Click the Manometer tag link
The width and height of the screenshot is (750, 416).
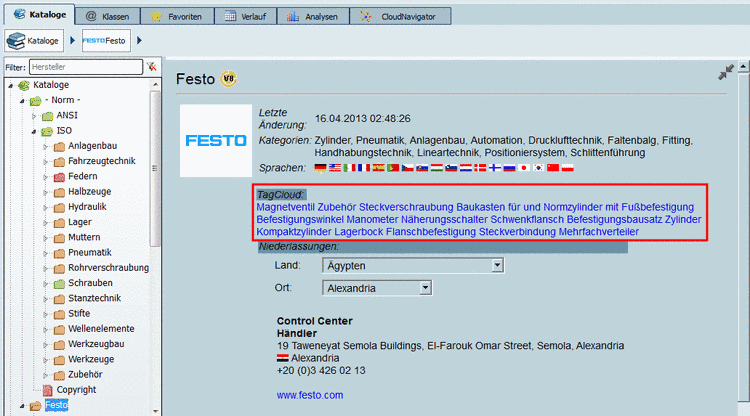pos(372,219)
